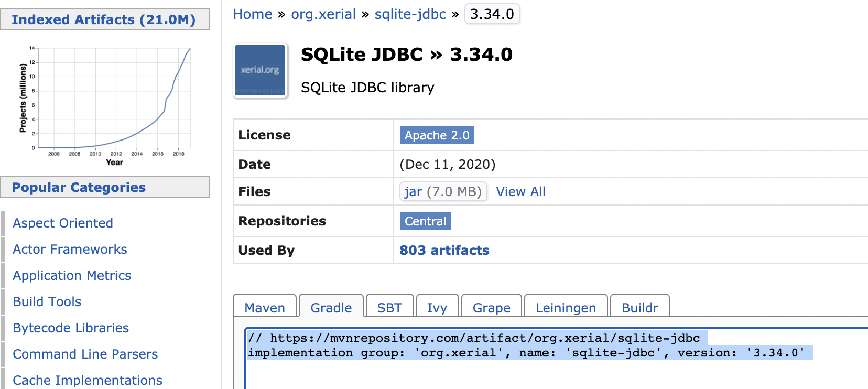This screenshot has height=389, width=868.
Task: Switch to the SBT tab
Action: (389, 306)
